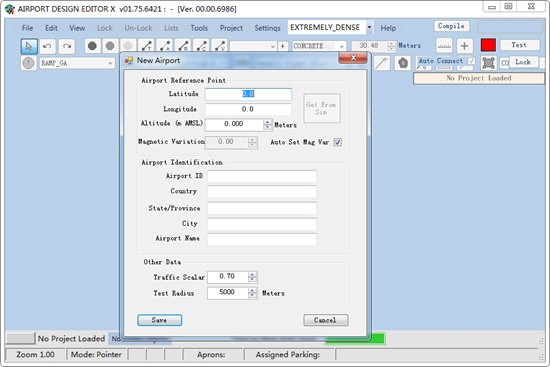
Task: Click Cancel in New Airport dialog
Action: (326, 320)
